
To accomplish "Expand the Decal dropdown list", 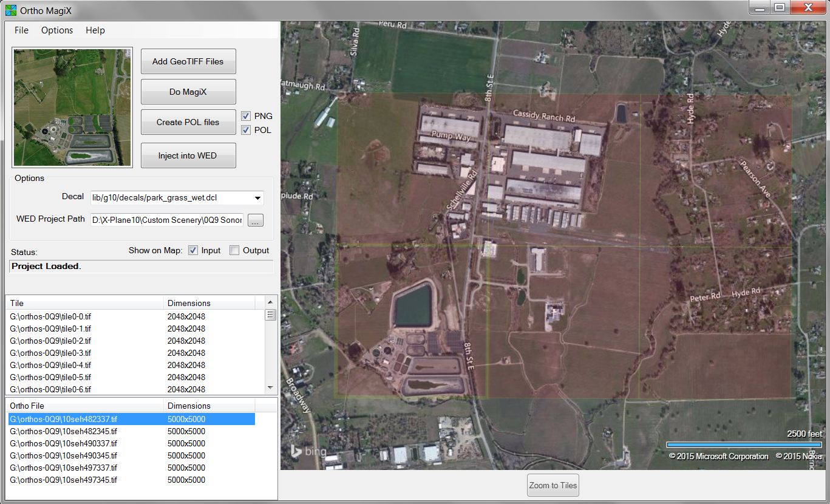I will pos(257,198).
